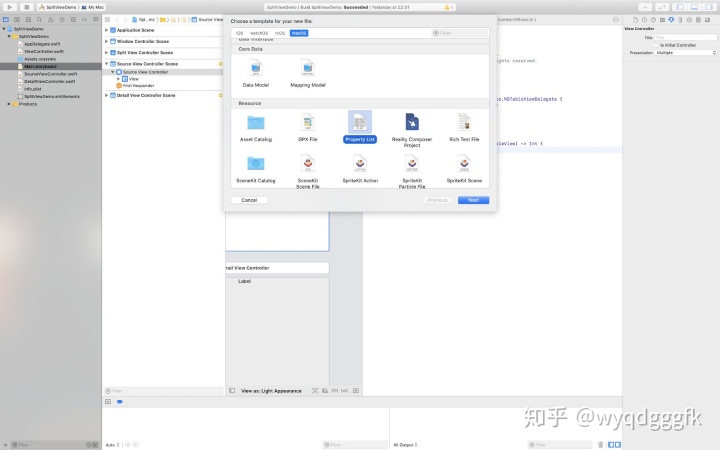The image size is (720, 450).
Task: Select the Size inspector ruler icon
Action: tap(681, 20)
